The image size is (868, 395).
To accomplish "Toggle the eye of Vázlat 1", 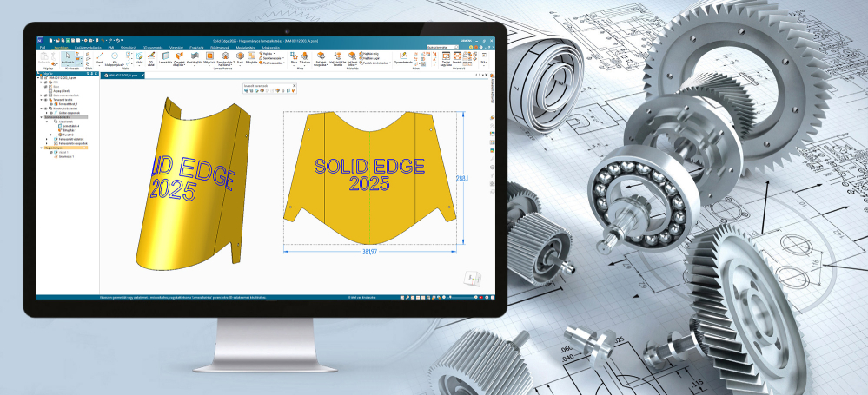I will click(x=51, y=152).
